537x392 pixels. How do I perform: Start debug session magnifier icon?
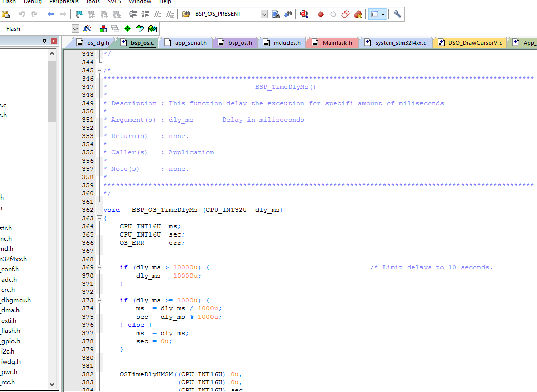(304, 14)
